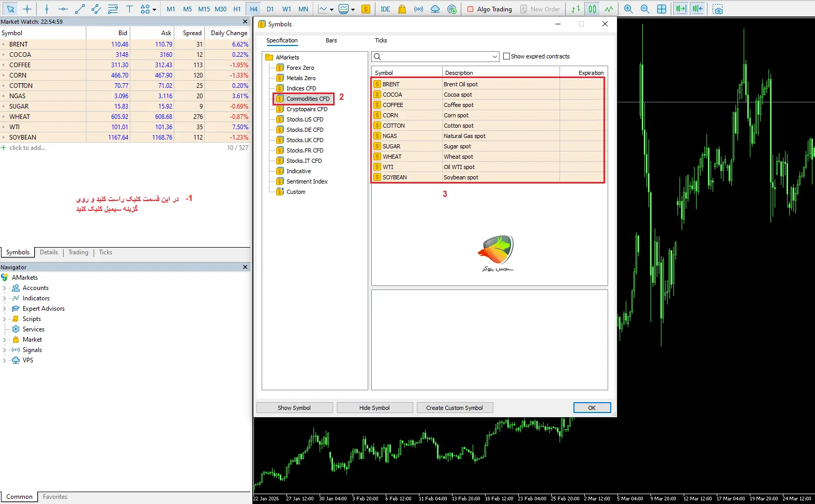Take a chart screenshot with camera icon
This screenshot has height=504, width=815.
(x=717, y=9)
